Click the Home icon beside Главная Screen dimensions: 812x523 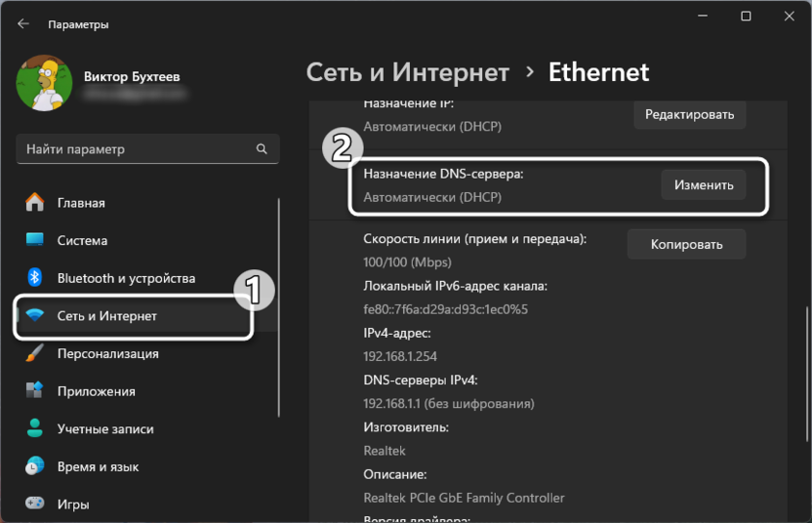(x=35, y=203)
